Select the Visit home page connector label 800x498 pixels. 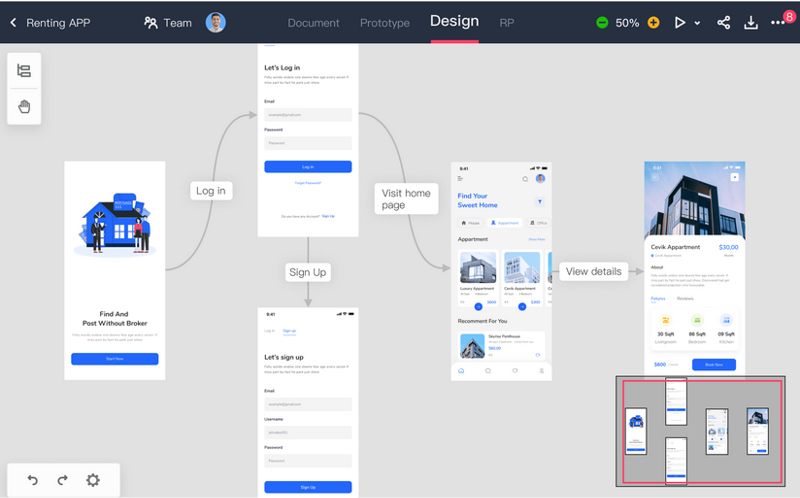[x=406, y=199]
